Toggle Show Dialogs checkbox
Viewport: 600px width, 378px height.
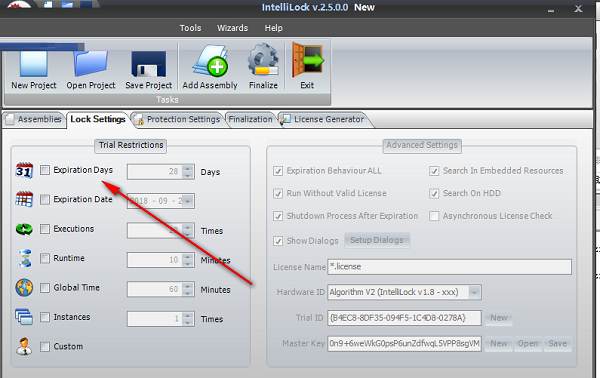click(x=278, y=241)
